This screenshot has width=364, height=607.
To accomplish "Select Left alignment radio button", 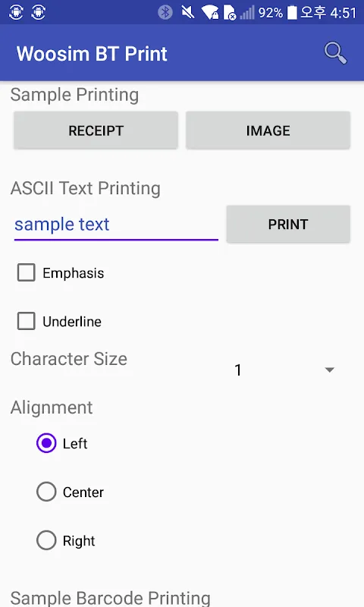I will [46, 443].
